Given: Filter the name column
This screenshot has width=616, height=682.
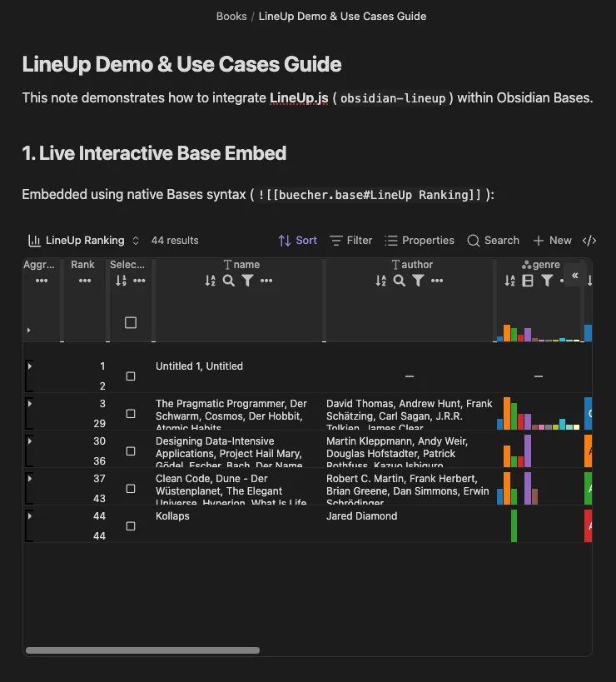Looking at the screenshot, I should tap(247, 281).
